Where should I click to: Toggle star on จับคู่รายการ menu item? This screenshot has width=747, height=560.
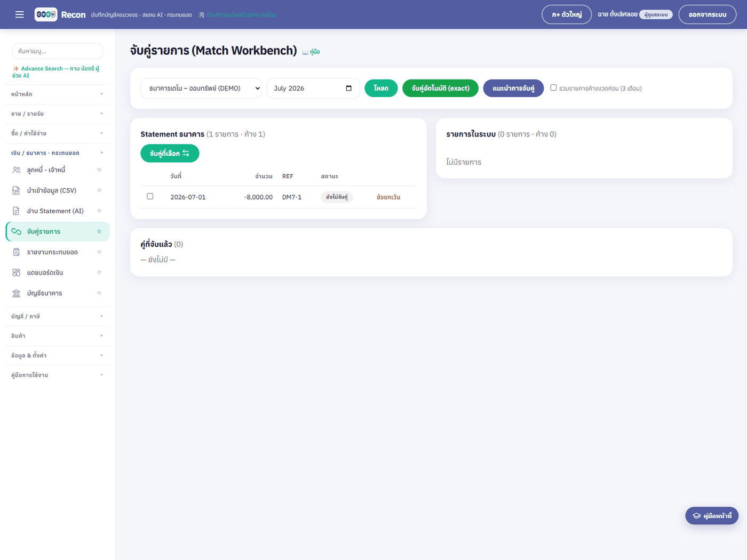click(x=99, y=231)
